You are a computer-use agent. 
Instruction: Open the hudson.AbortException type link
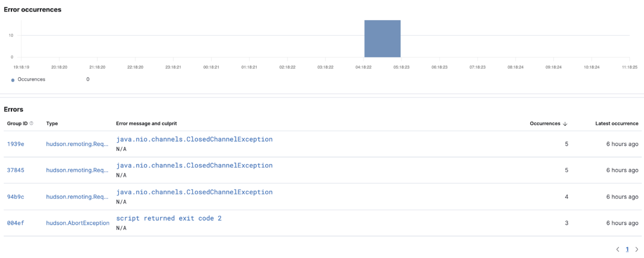pyautogui.click(x=78, y=223)
